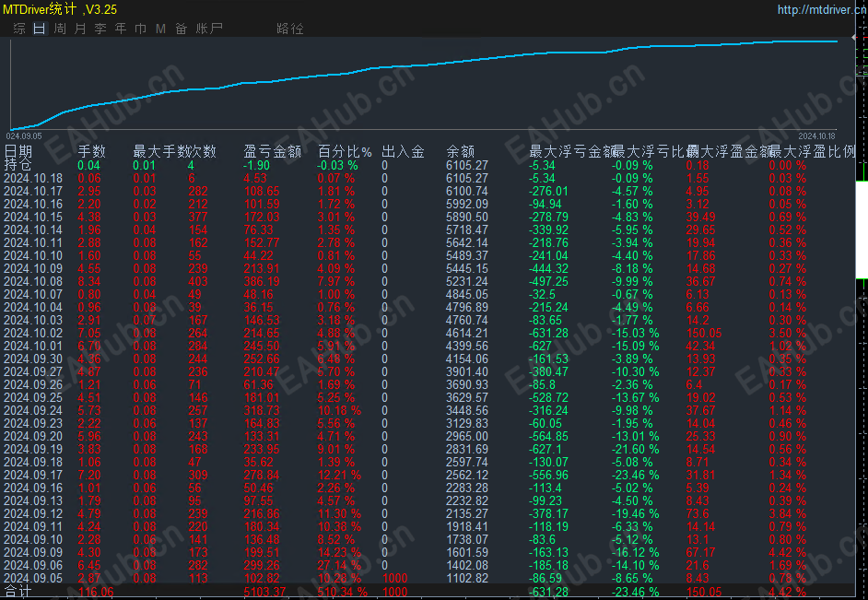Image resolution: width=868 pixels, height=600 pixels.
Task: Click the 12.21 % cell on 2024.09.17
Action: point(339,476)
